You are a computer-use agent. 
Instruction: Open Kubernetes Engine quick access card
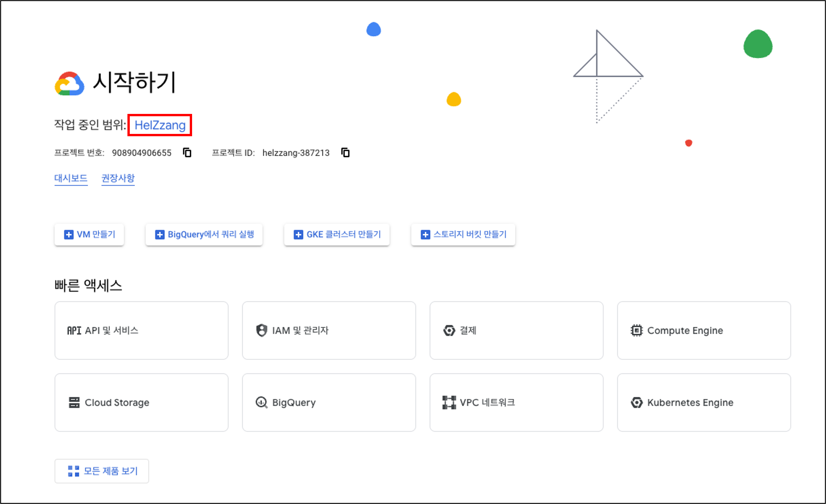click(x=704, y=403)
